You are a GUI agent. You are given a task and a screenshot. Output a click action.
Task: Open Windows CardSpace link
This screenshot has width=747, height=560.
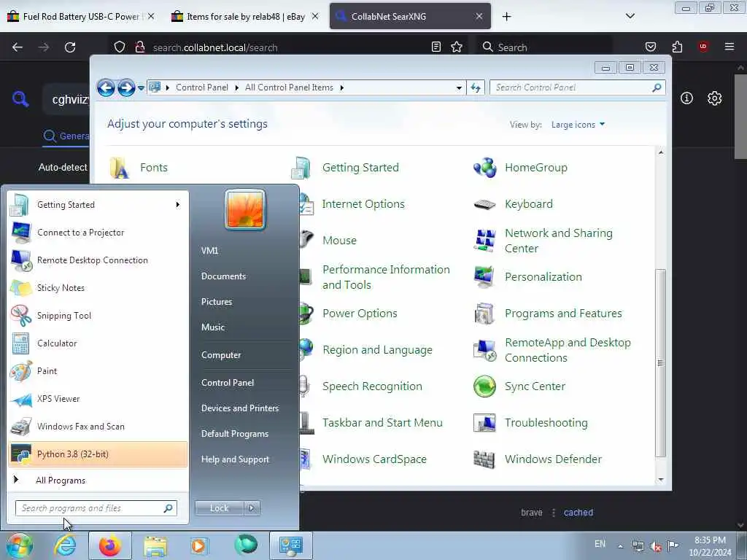[x=374, y=459]
